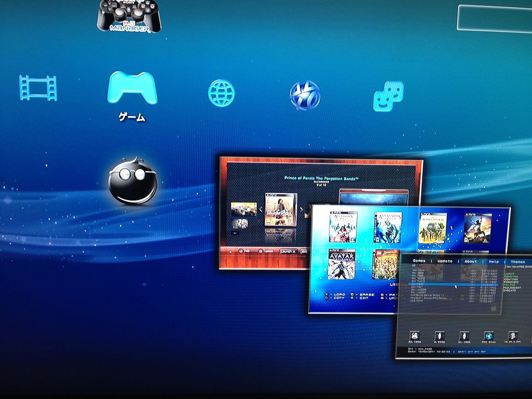Open the Friends smiley faces icon

coord(389,96)
